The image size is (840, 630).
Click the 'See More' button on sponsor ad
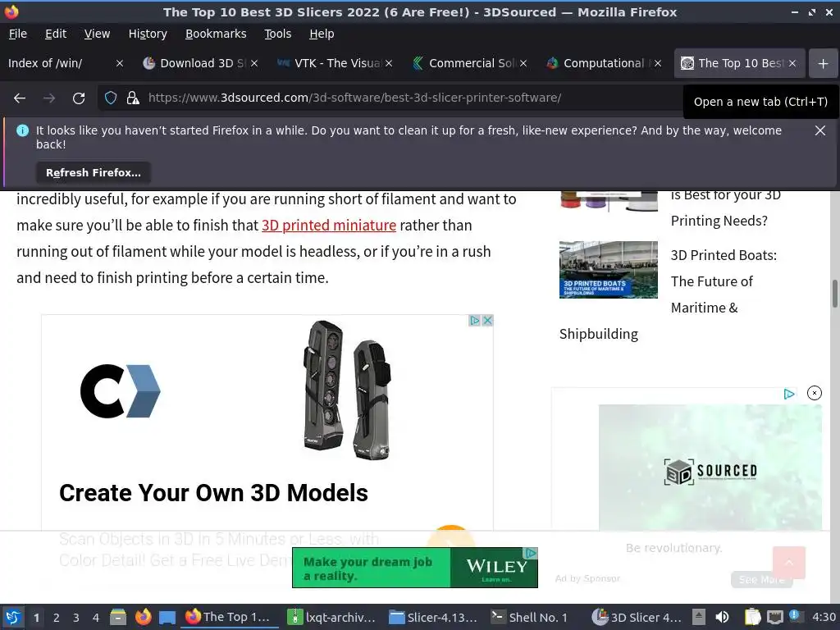761,579
